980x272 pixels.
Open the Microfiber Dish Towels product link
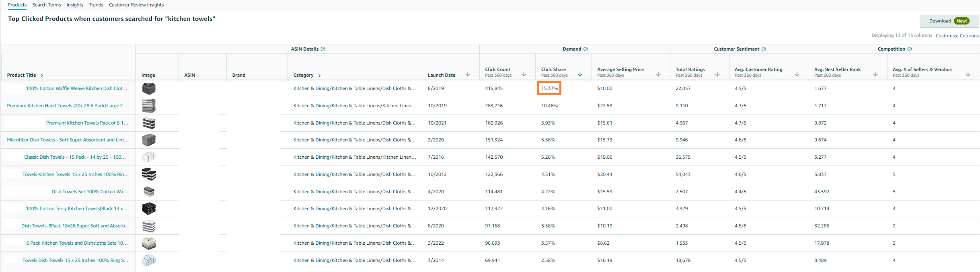68,140
